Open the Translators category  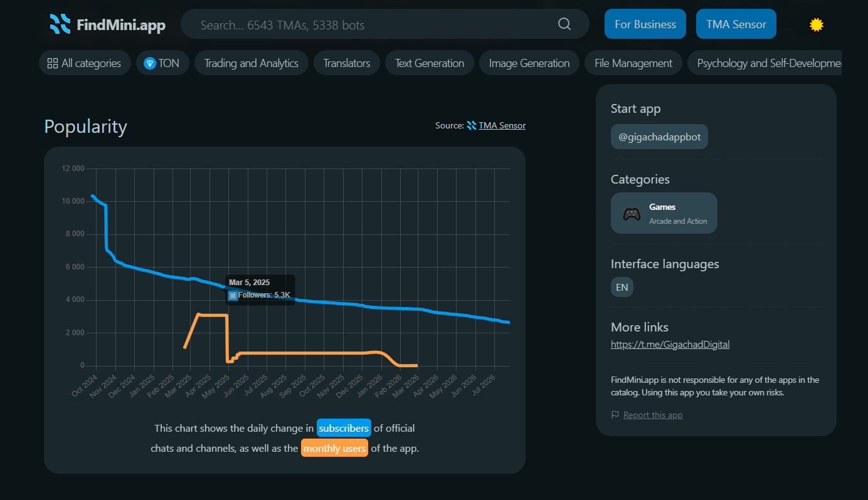tap(347, 63)
